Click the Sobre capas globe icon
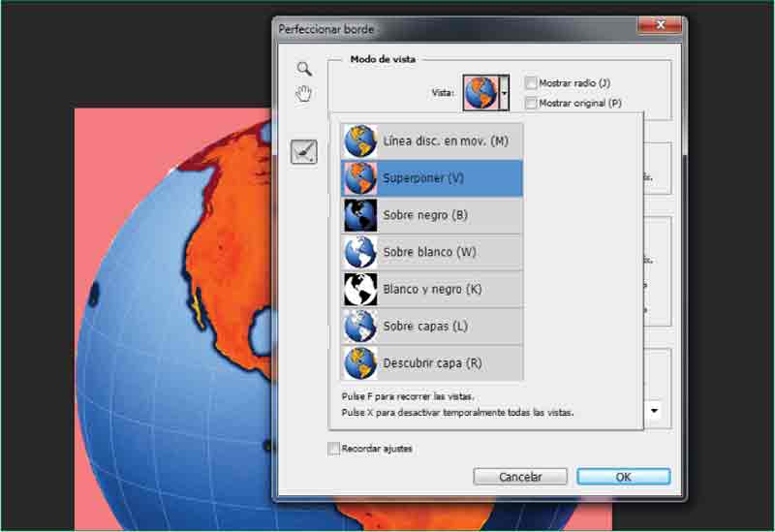Image resolution: width=775 pixels, height=532 pixels. point(360,326)
